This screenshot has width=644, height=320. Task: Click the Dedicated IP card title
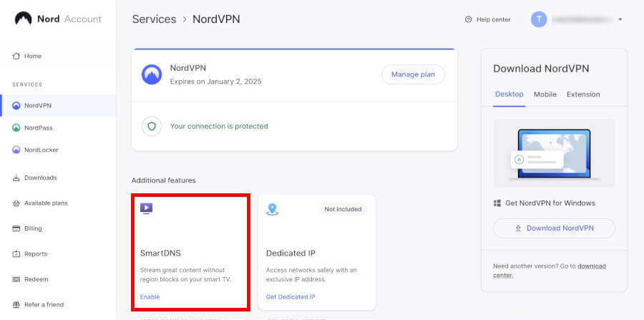(x=291, y=253)
